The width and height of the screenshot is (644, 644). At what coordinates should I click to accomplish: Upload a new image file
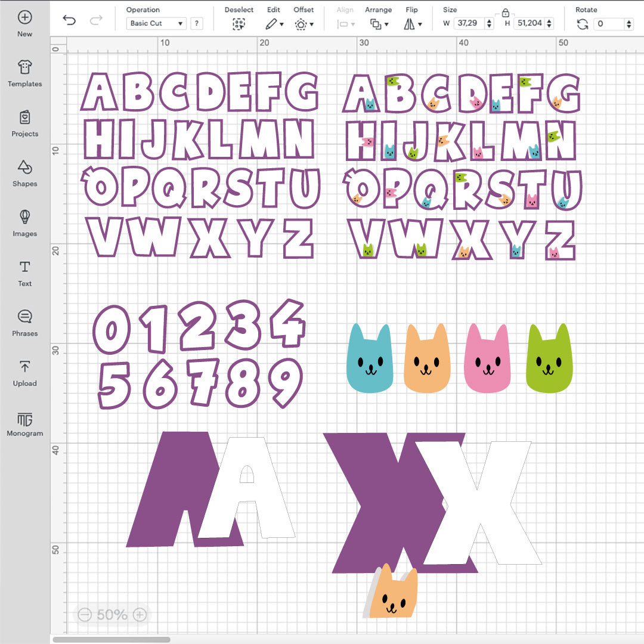pyautogui.click(x=24, y=370)
